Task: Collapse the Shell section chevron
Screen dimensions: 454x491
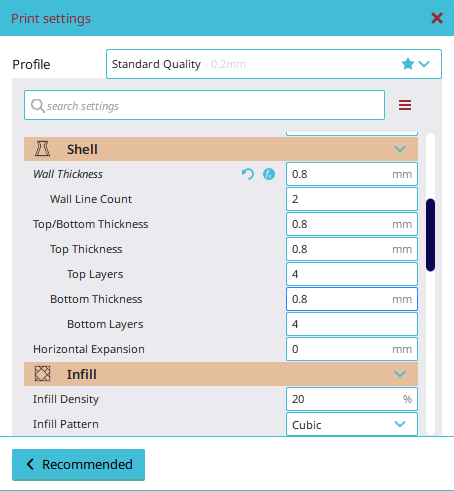Action: click(x=400, y=149)
